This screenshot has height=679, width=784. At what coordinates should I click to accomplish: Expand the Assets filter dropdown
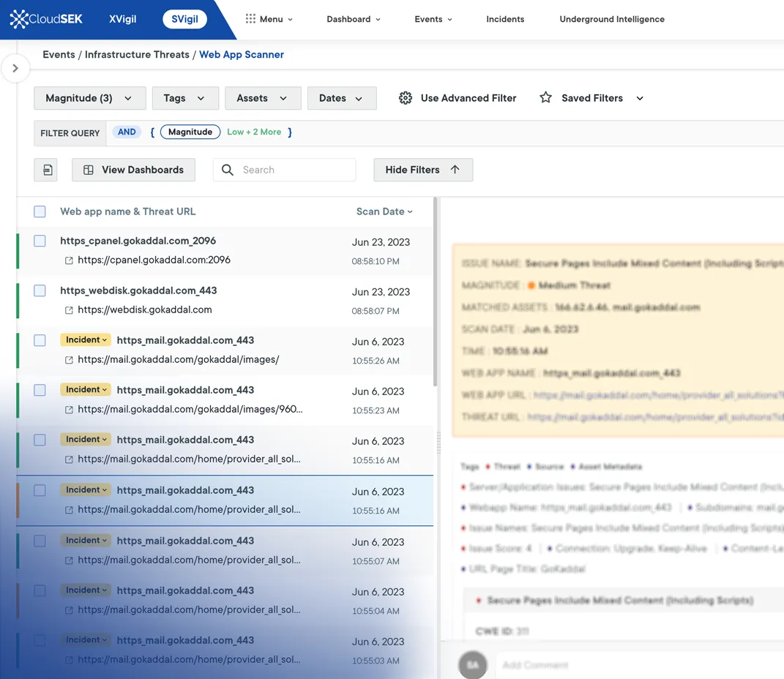[x=263, y=98]
